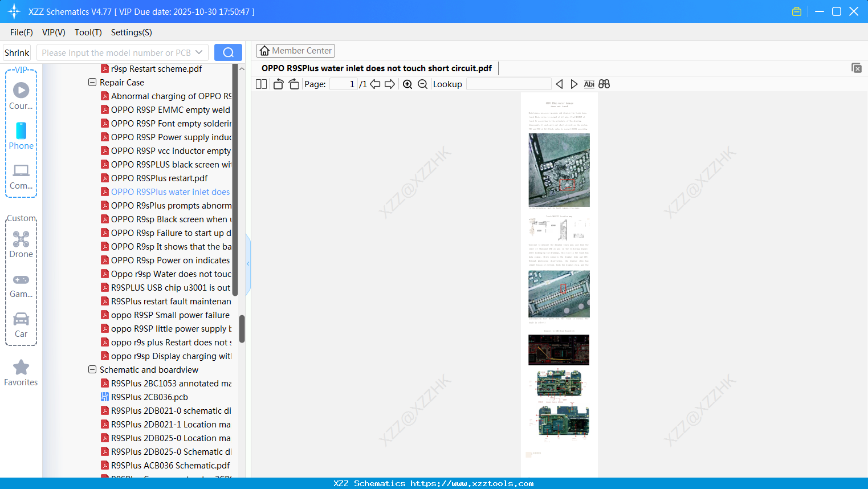
Task: Open the VIP(V) menu
Action: click(54, 32)
